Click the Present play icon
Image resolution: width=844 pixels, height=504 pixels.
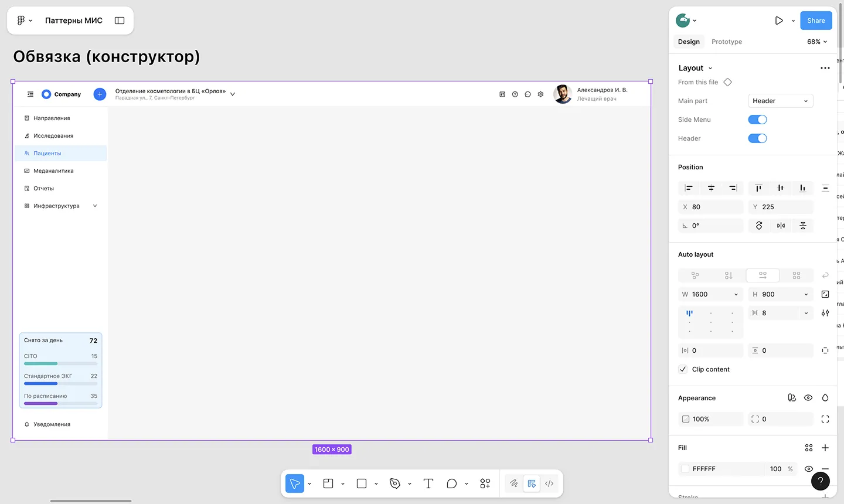tap(779, 21)
